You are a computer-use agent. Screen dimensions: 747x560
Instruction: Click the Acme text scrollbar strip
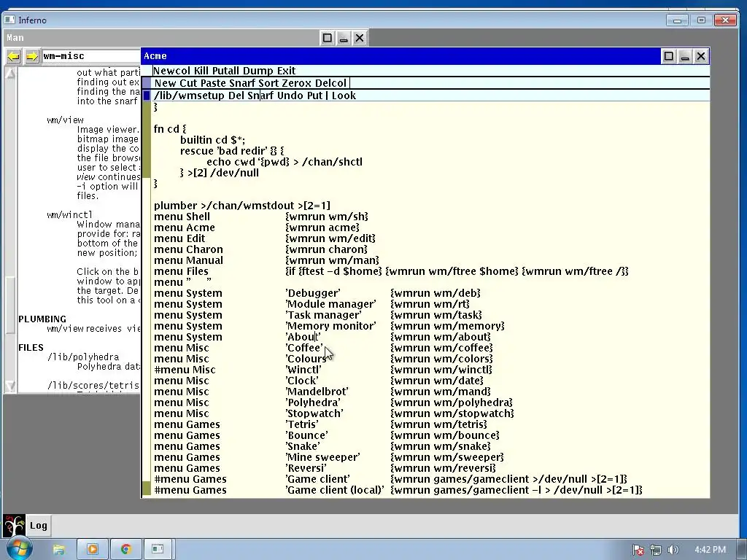click(x=147, y=297)
